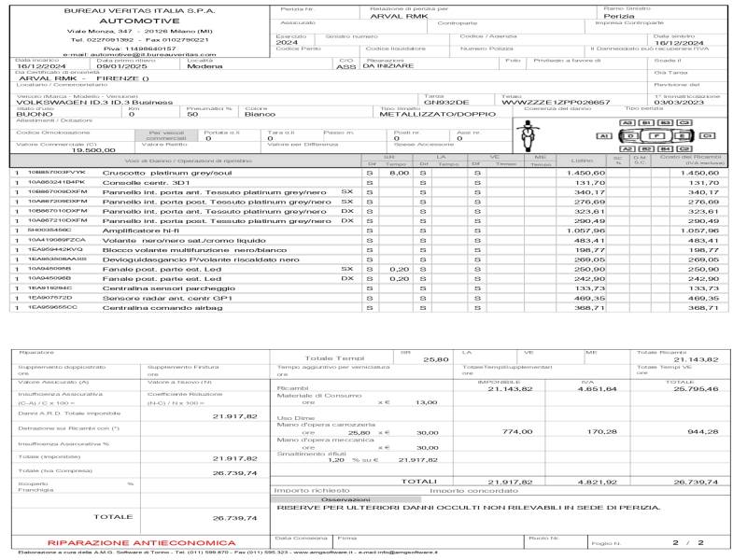Click the Ricambi IVA value '4.651,64'

(597, 389)
